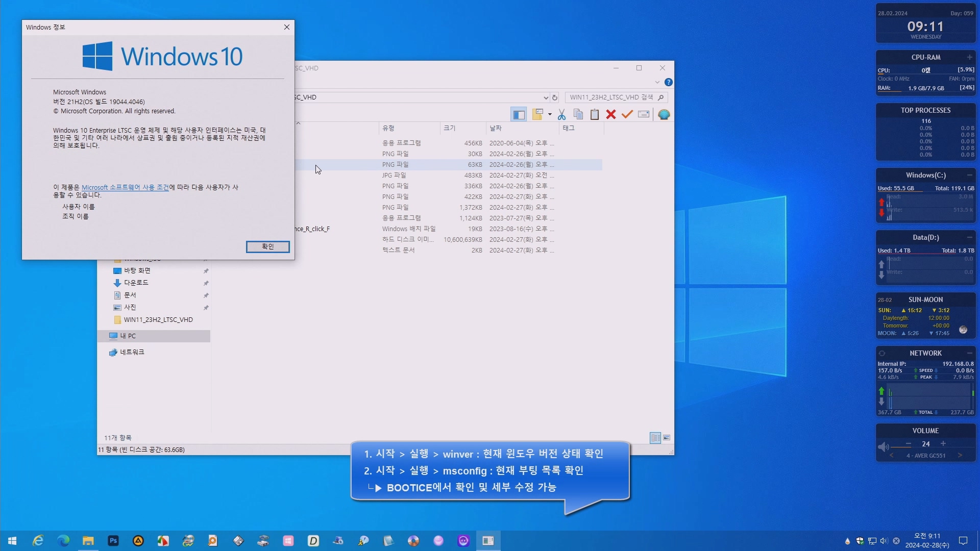Viewport: 980px width, 551px height.
Task: Click the orange checkmark Properties icon
Action: (x=627, y=114)
